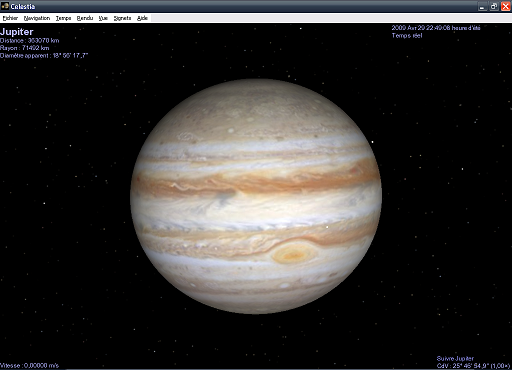Click the 'Diamètre apparent' readout
Screen dimensions: 512x370
coord(44,55)
